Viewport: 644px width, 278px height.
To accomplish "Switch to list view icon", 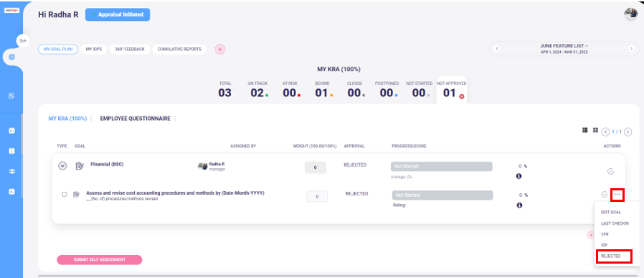I will (x=585, y=130).
